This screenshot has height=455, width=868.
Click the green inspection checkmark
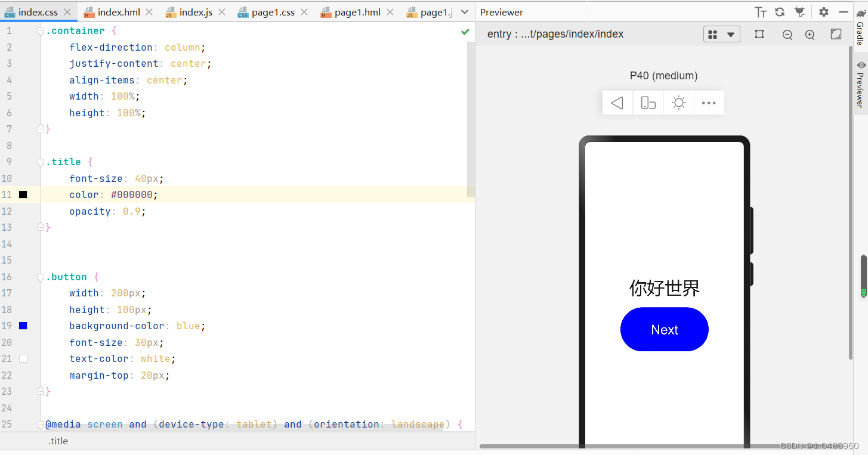point(465,32)
